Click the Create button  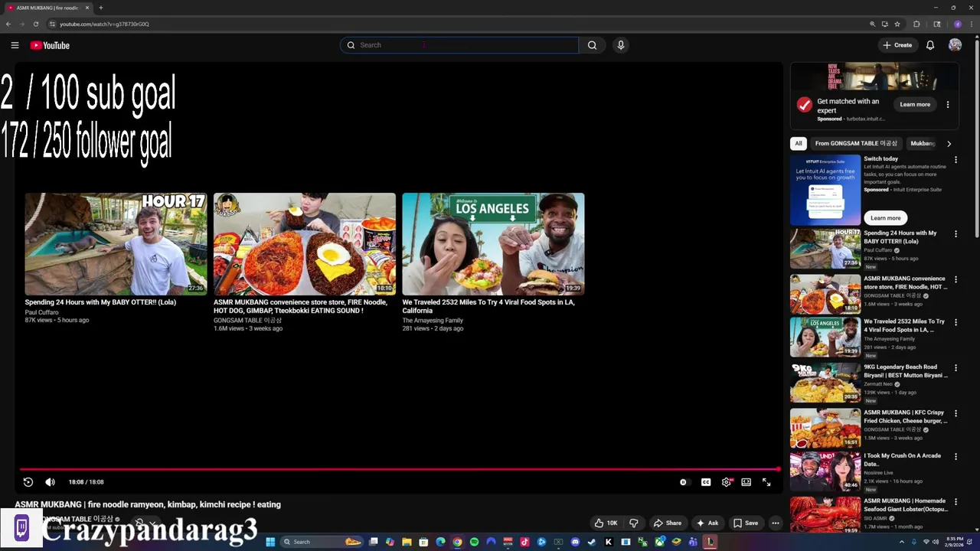tap(897, 45)
